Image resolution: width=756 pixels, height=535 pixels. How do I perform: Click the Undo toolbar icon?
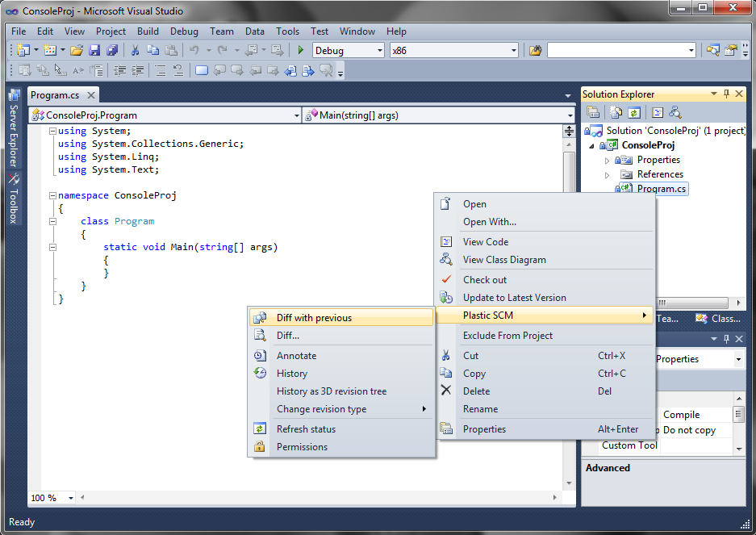click(x=194, y=50)
